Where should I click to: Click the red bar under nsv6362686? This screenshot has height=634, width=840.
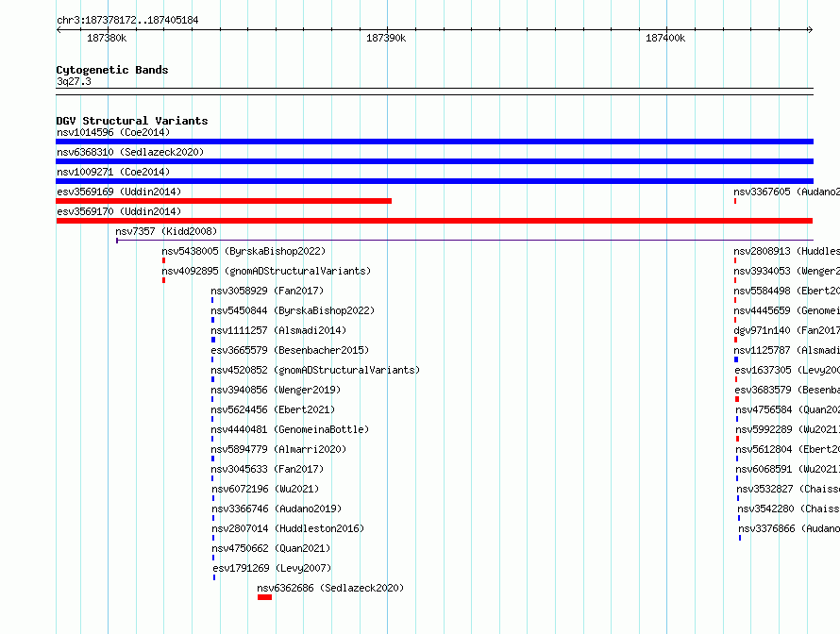click(x=264, y=597)
